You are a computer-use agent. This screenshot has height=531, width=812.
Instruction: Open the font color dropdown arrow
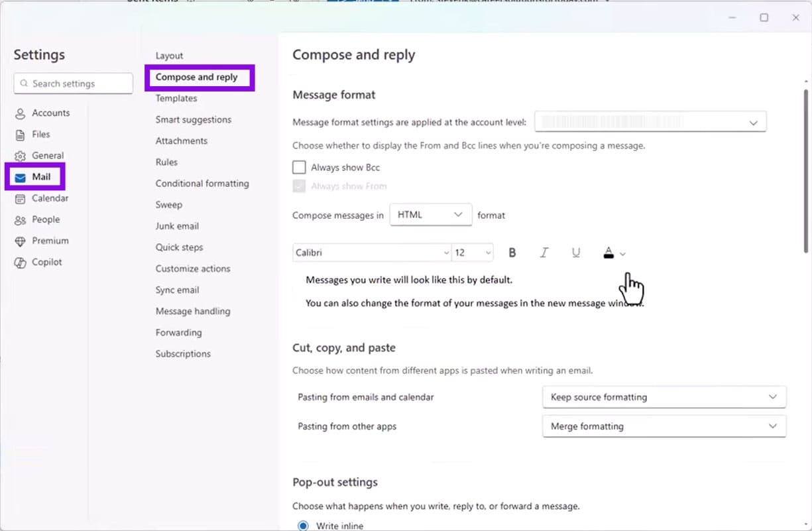[x=622, y=253]
